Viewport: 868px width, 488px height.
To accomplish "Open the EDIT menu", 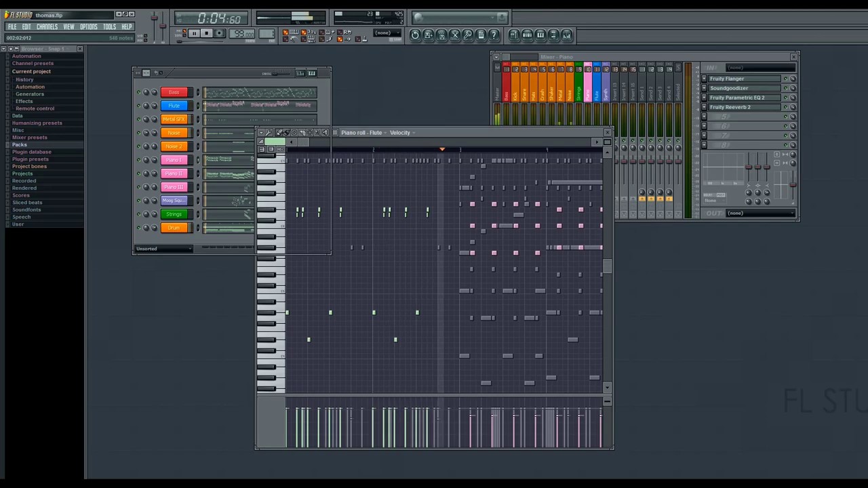I will tap(26, 27).
